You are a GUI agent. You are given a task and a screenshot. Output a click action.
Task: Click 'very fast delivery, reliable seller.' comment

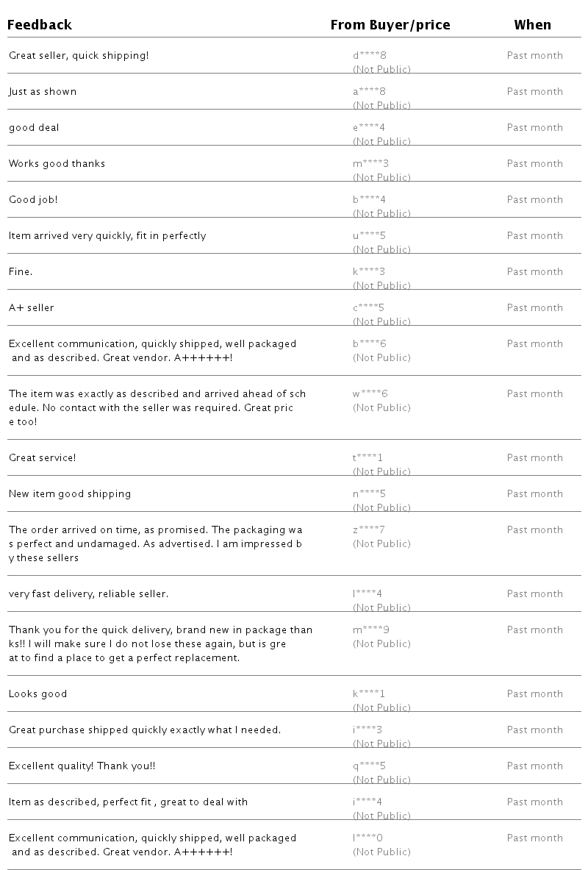pyautogui.click(x=88, y=594)
